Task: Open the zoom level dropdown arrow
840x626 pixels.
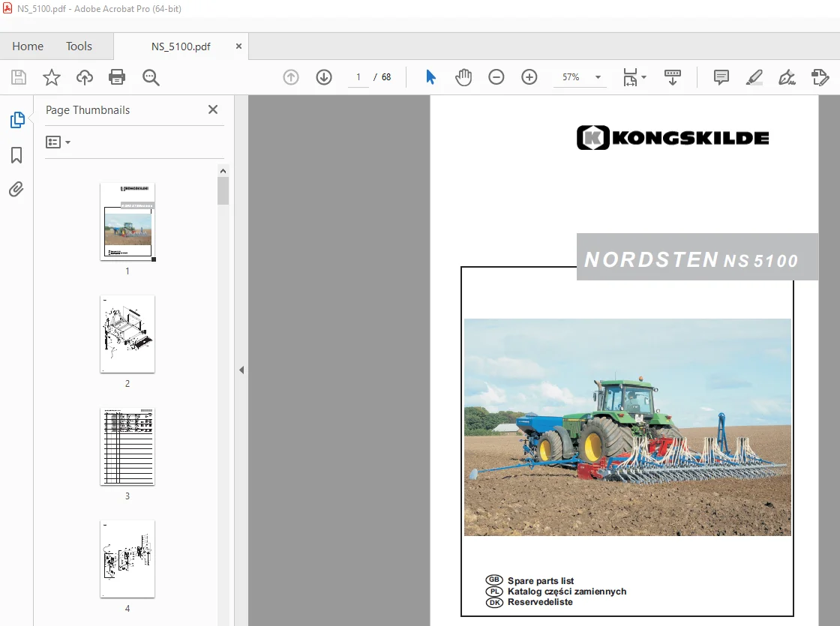Action: pyautogui.click(x=598, y=78)
